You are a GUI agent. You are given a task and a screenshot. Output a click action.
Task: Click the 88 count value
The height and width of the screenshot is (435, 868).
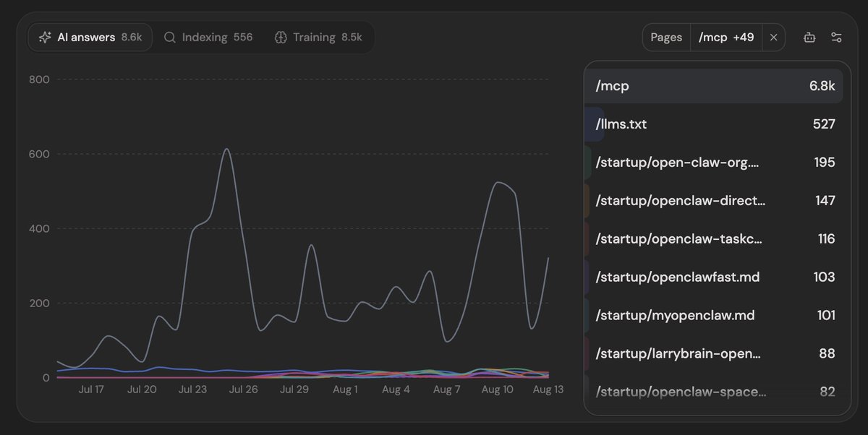(827, 354)
